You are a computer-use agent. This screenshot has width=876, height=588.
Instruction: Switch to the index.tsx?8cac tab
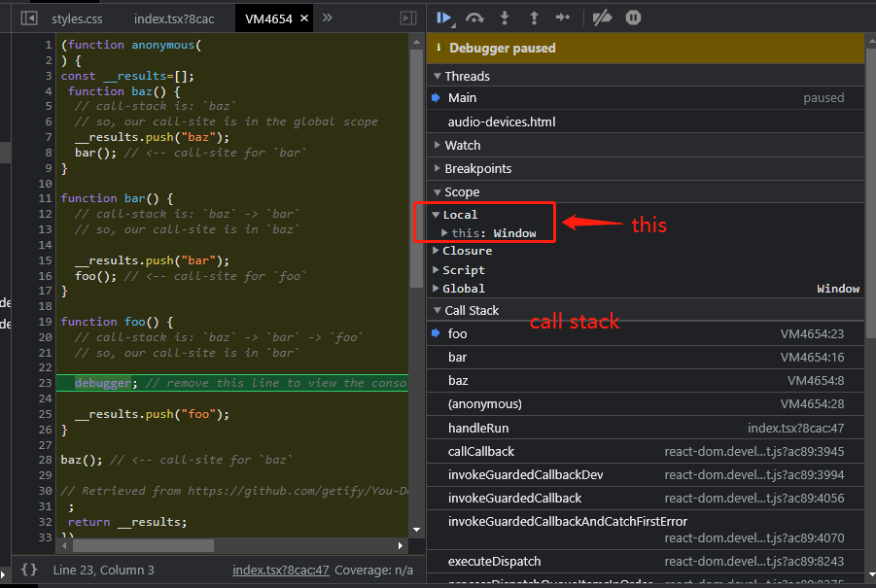click(x=174, y=18)
